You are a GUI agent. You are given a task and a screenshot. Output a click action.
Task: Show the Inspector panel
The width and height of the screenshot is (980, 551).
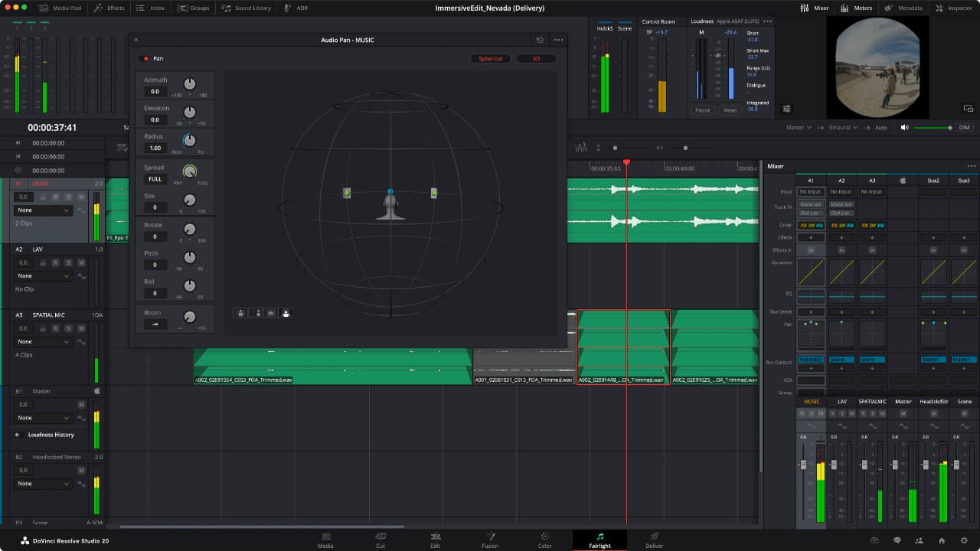click(954, 8)
